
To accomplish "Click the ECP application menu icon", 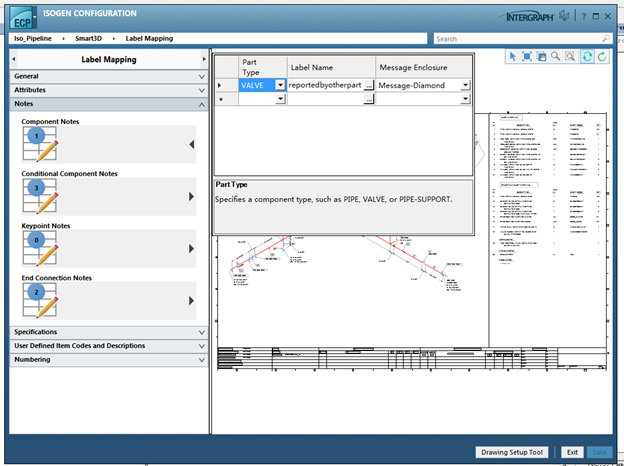I will point(23,18).
